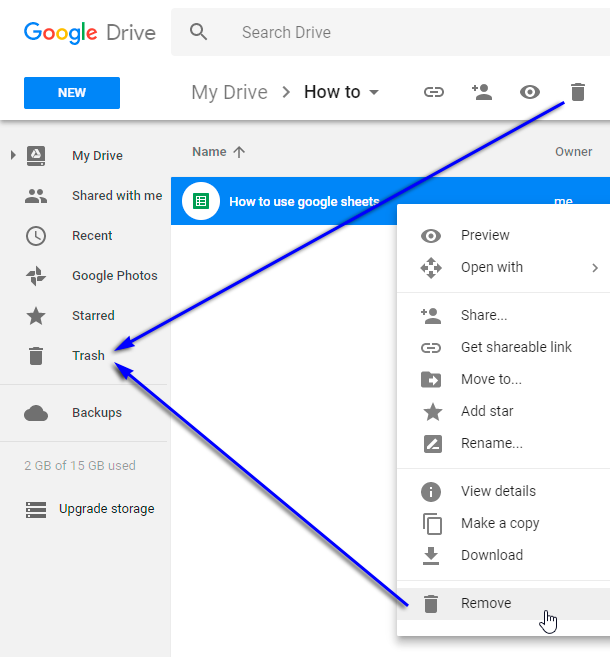Select 'Add star' in the context menu

pos(487,411)
